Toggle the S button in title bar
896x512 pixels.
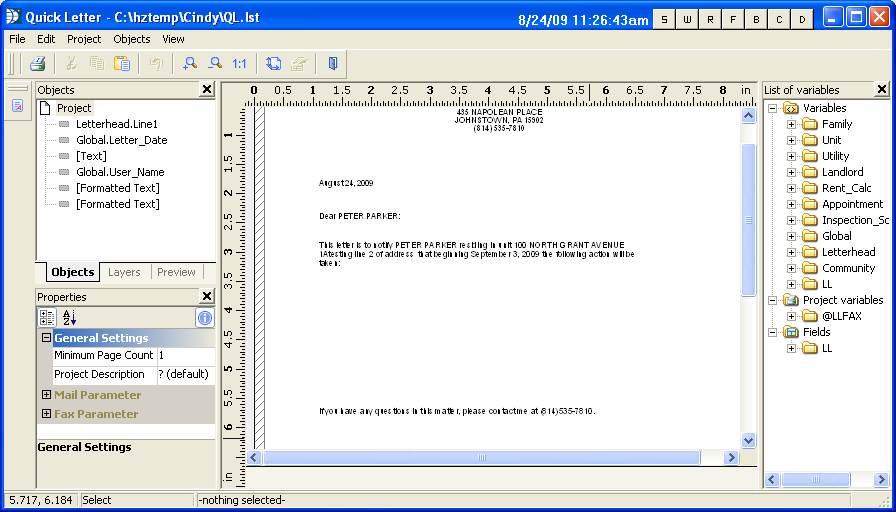tap(664, 19)
